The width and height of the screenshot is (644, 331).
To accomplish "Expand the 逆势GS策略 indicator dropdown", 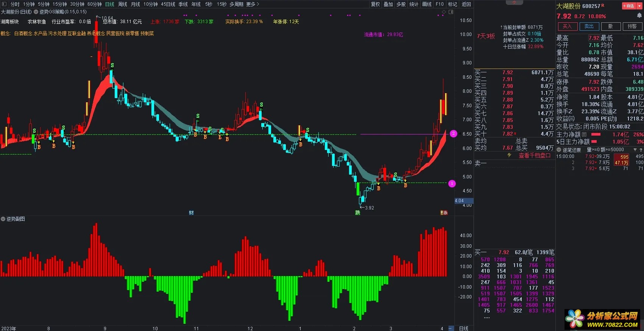I will [x=36, y=12].
